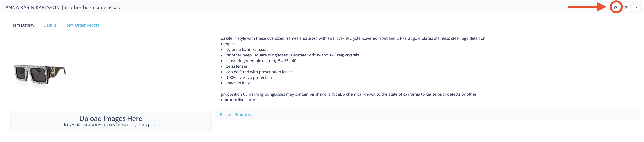The width and height of the screenshot is (644, 142).
Task: Click the lens/bridge/temple measurements bullet
Action: tap(261, 61)
